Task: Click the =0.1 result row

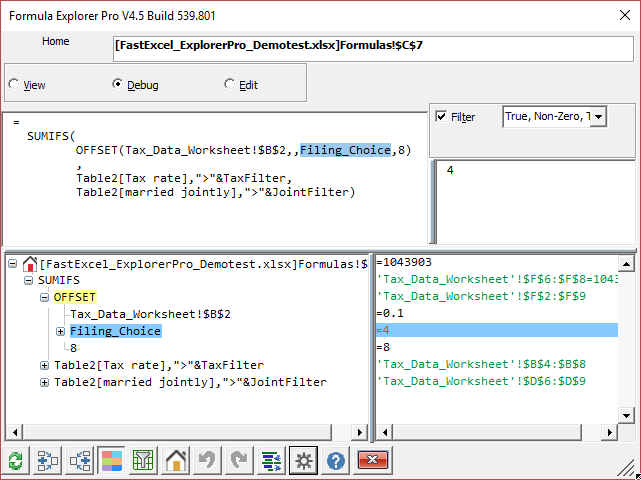Action: [390, 313]
